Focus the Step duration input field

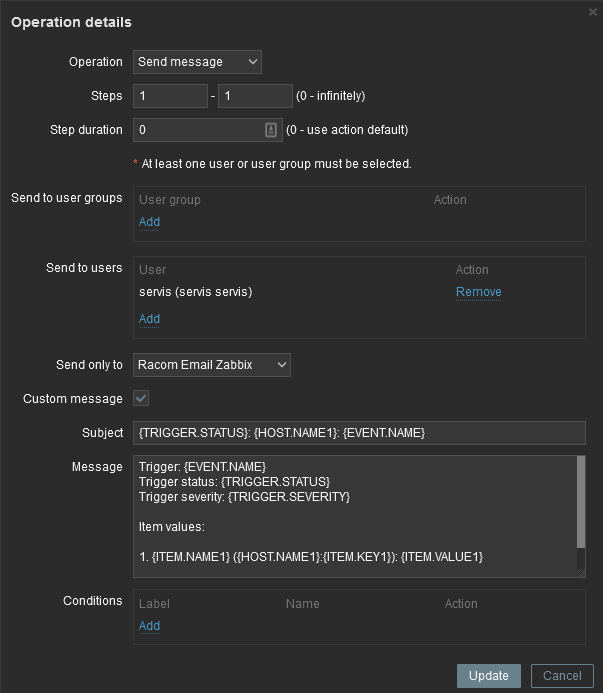(x=197, y=130)
